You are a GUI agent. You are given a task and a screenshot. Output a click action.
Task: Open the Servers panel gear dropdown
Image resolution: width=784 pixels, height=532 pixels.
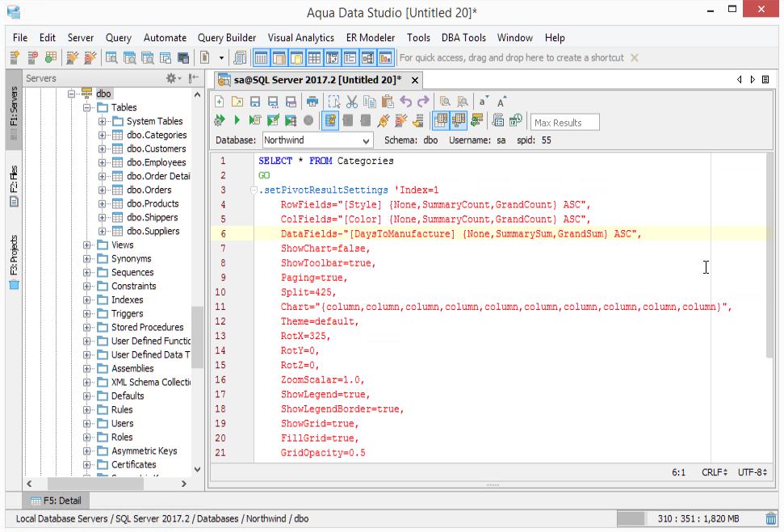[174, 78]
